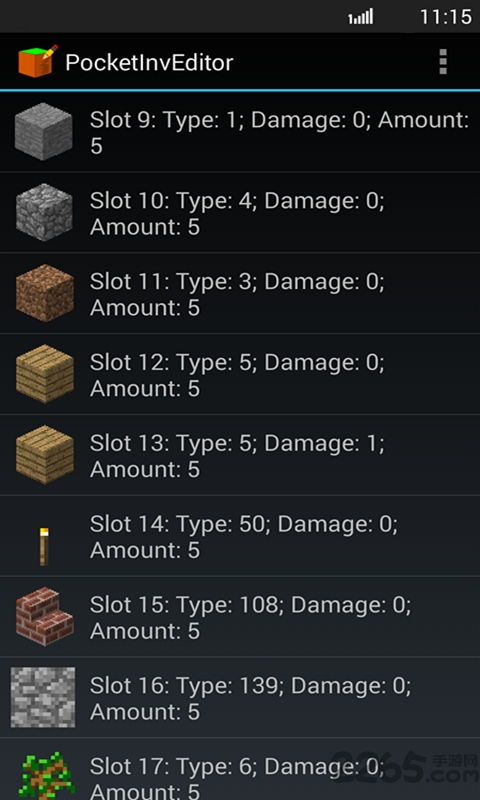480x800 pixels.
Task: Open Slot 14 entry with Type 50
Action: click(240, 536)
